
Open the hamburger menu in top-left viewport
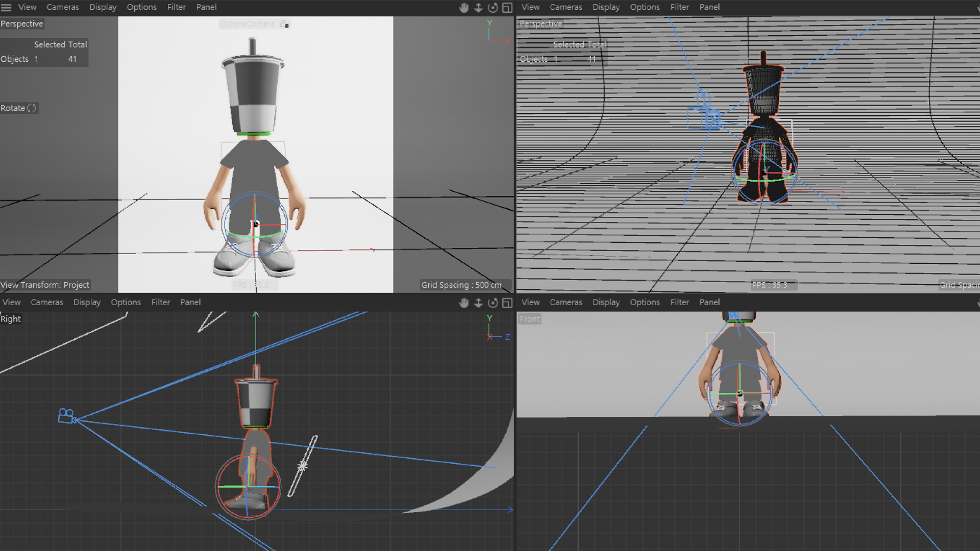pyautogui.click(x=6, y=7)
